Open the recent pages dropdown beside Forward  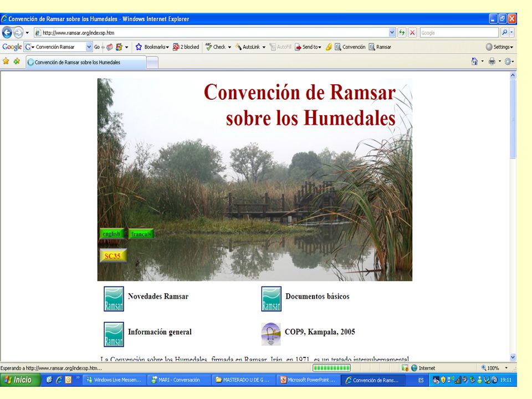point(27,33)
